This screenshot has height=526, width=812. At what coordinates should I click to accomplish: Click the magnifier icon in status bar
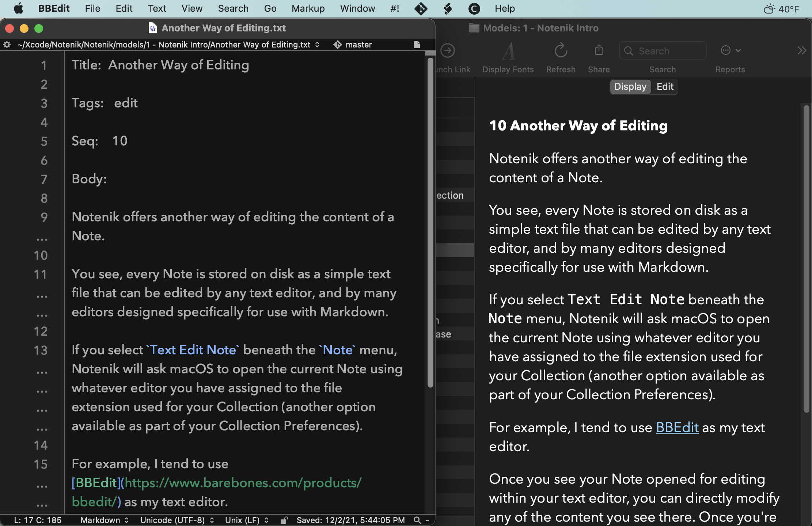(x=417, y=520)
